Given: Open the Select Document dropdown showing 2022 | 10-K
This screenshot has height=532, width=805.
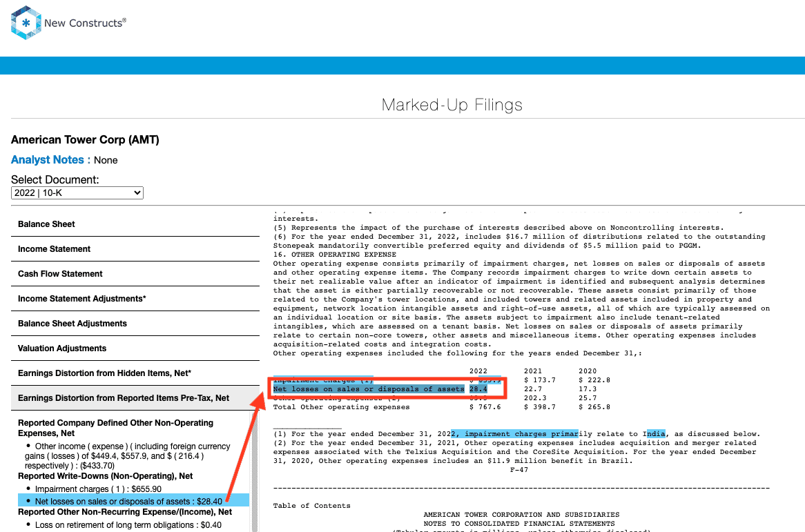Looking at the screenshot, I should tap(77, 193).
